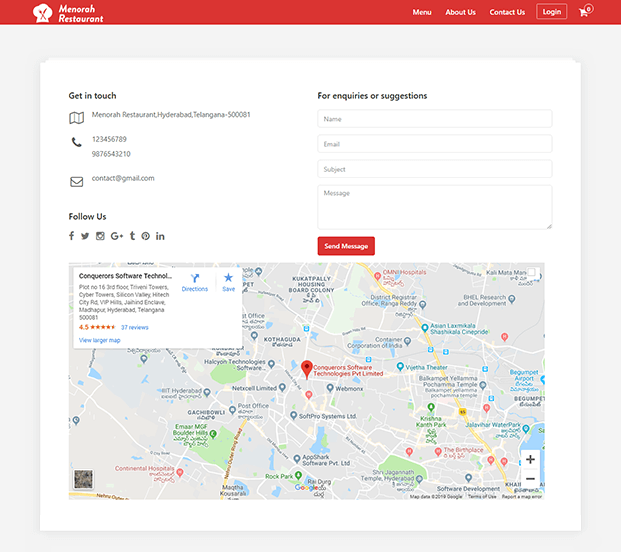Click the phone icon
Image resolution: width=621 pixels, height=552 pixels.
click(76, 142)
